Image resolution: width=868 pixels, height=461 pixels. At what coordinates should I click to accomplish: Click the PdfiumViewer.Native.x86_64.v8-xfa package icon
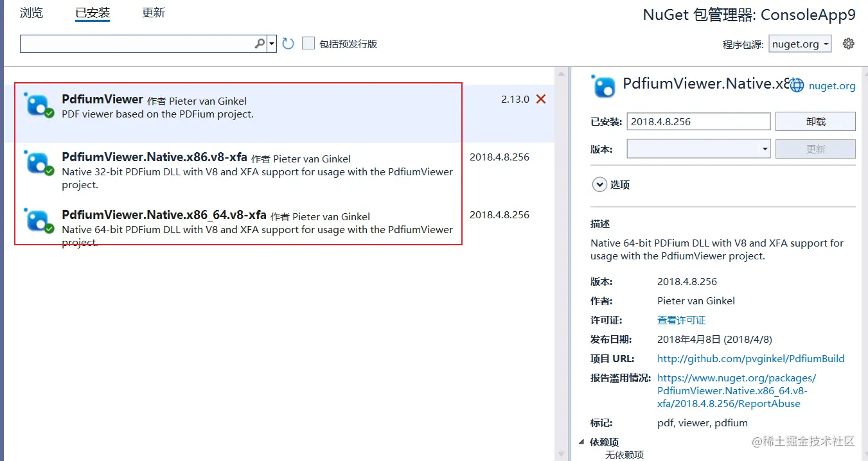pos(39,220)
